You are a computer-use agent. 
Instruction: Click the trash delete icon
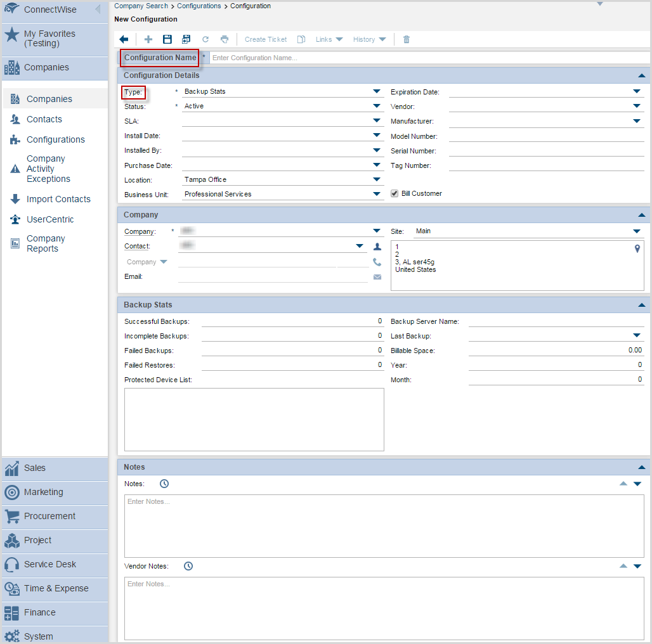[x=407, y=39]
